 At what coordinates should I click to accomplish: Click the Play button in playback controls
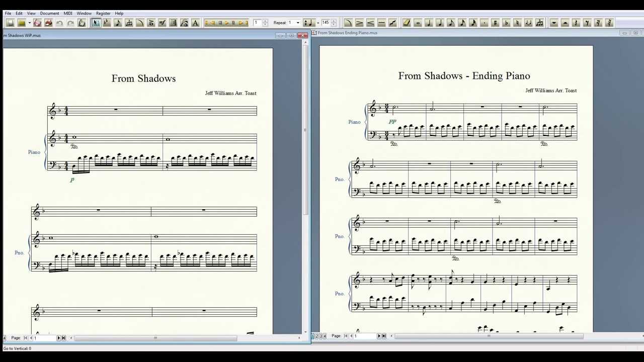coord(226,23)
